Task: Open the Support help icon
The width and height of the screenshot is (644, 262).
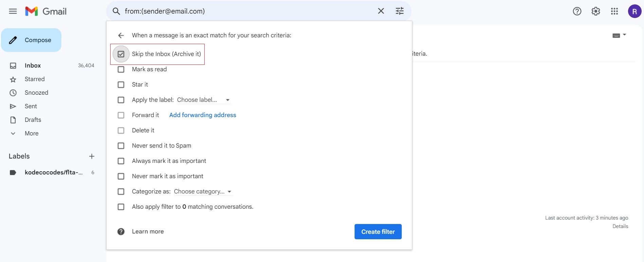Action: [x=577, y=11]
